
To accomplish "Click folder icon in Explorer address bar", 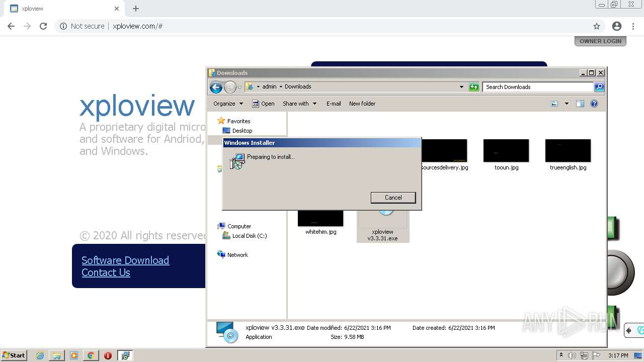I will point(250,86).
